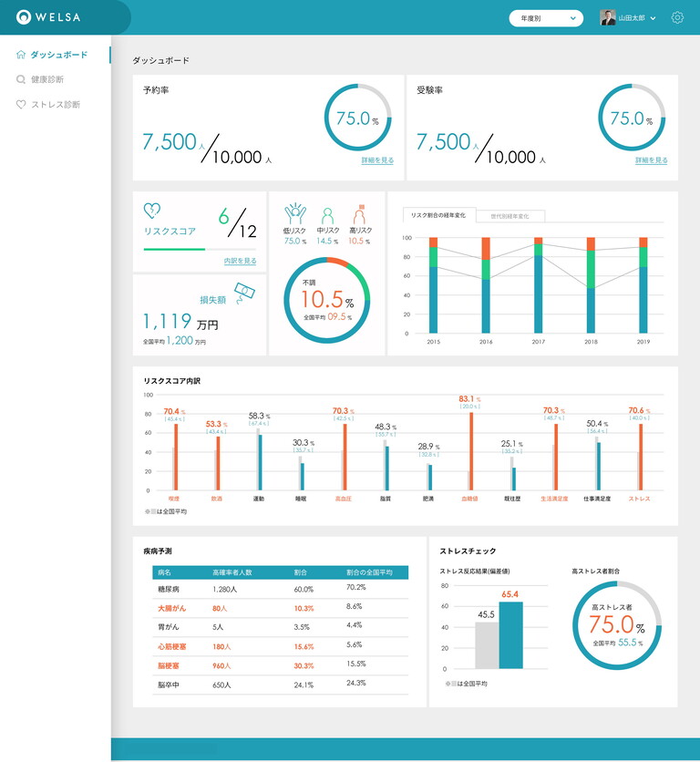Click the gray stress bar labeled 45.5
The width and height of the screenshot is (700, 762).
pyautogui.click(x=487, y=645)
